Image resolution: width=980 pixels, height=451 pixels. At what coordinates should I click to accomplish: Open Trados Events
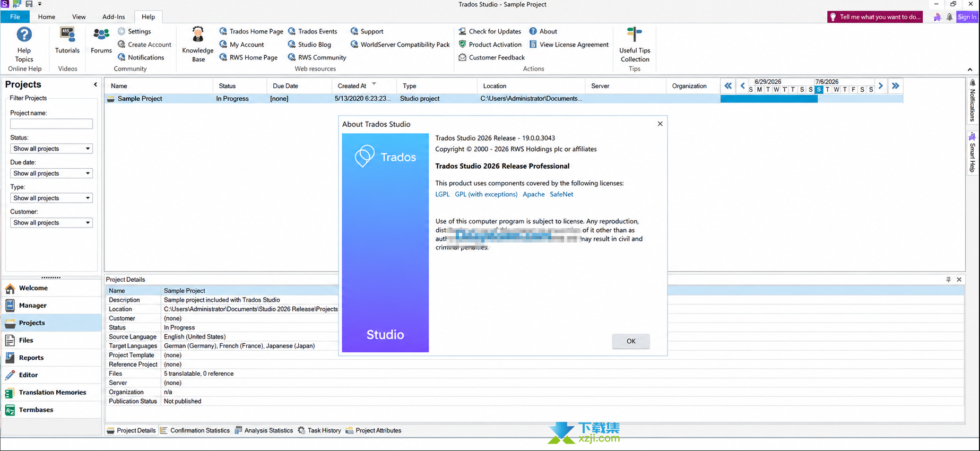pos(312,31)
